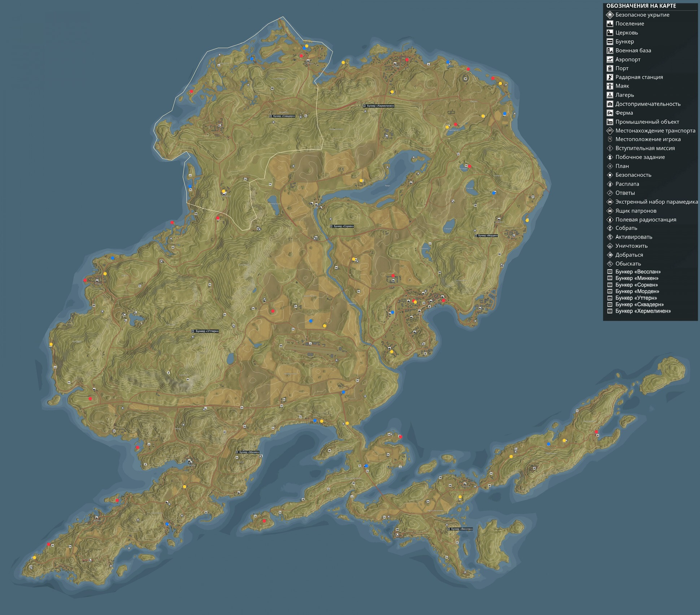This screenshot has width=700, height=615.
Task: Click the Промышленный объект legend icon
Action: (x=610, y=122)
